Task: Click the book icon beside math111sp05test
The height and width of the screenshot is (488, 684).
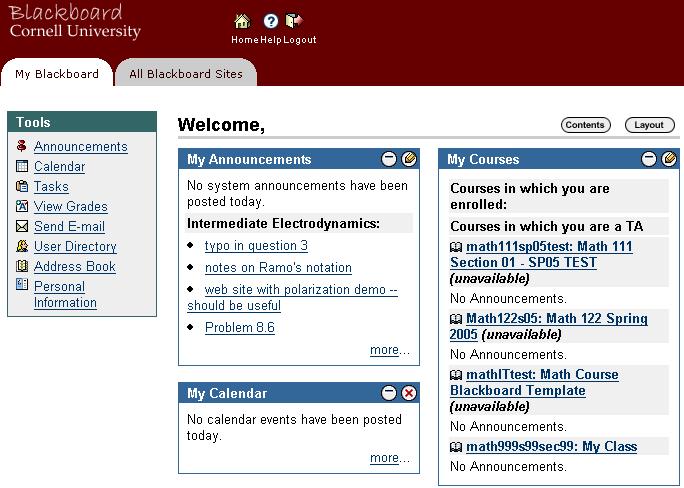Action: click(x=456, y=247)
